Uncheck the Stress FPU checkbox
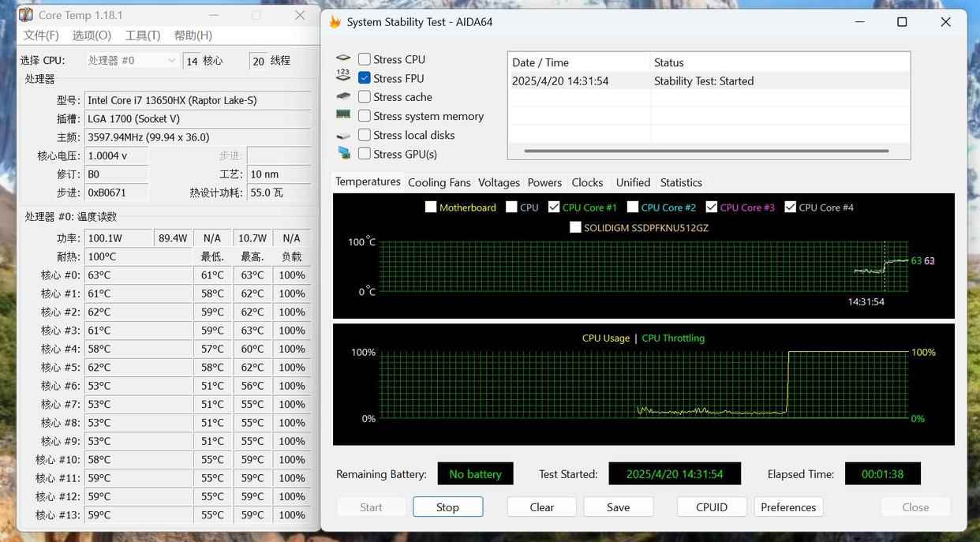The height and width of the screenshot is (542, 980). (365, 78)
